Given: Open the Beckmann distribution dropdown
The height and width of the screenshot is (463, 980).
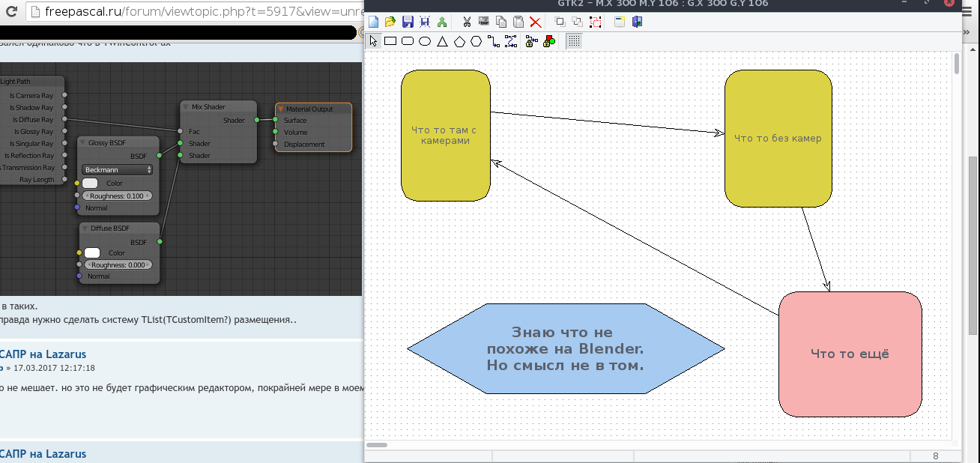Looking at the screenshot, I should tap(118, 170).
